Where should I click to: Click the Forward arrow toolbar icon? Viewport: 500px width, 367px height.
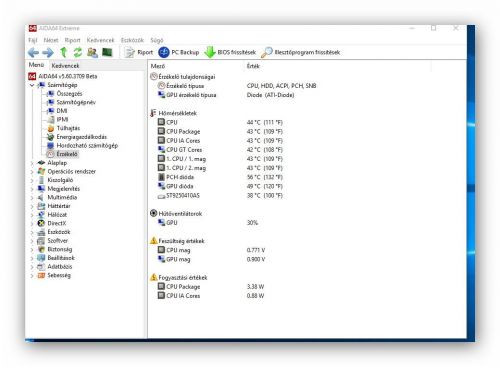[48, 52]
